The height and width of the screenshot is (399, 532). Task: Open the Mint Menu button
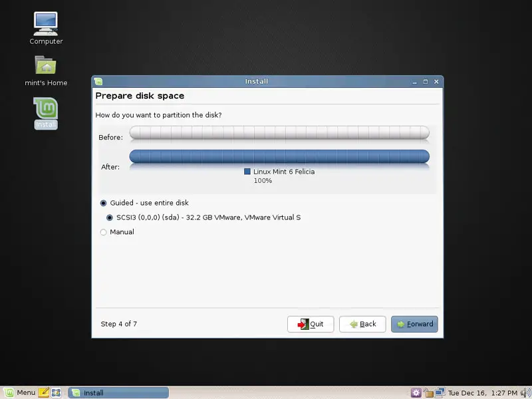tap(20, 392)
